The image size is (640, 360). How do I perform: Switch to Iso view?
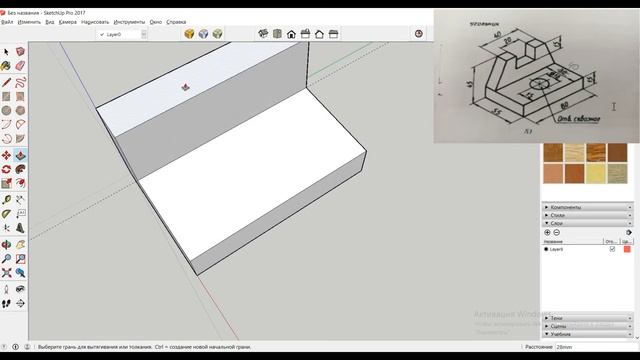click(x=263, y=34)
